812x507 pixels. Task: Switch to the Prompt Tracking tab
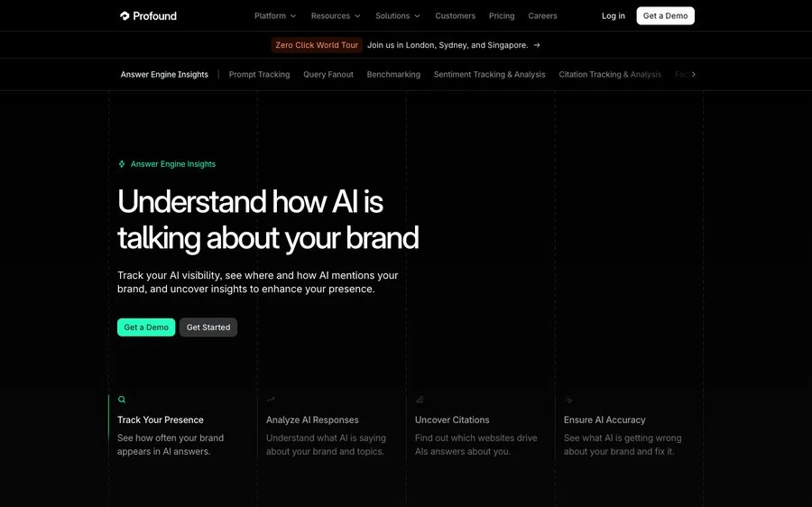pos(260,75)
